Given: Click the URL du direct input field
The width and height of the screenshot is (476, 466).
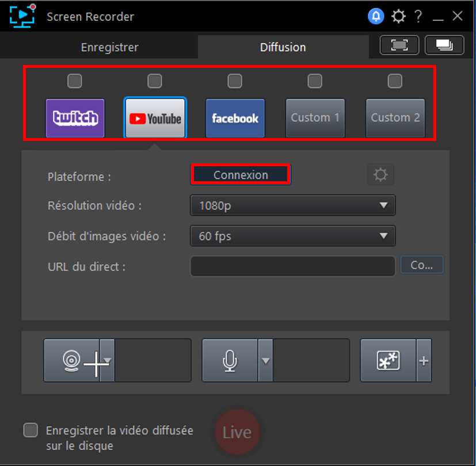Looking at the screenshot, I should (x=292, y=266).
